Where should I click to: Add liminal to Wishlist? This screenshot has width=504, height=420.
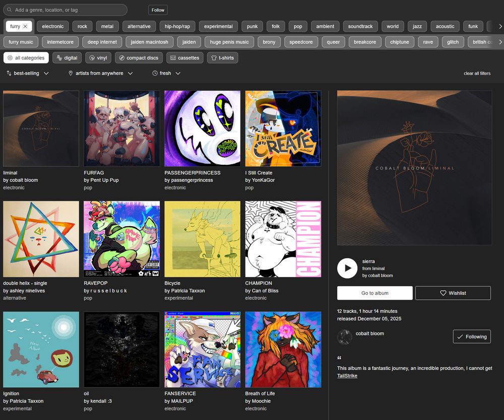pos(453,293)
